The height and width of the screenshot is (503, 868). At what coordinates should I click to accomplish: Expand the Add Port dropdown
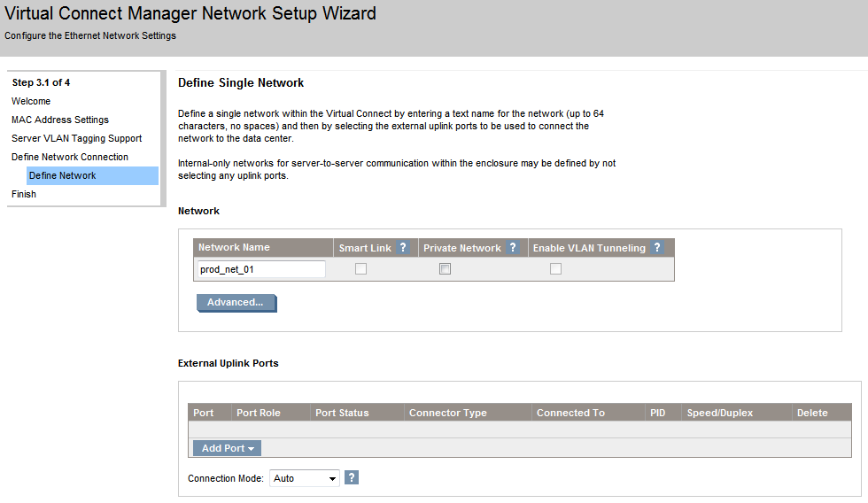[x=227, y=448]
